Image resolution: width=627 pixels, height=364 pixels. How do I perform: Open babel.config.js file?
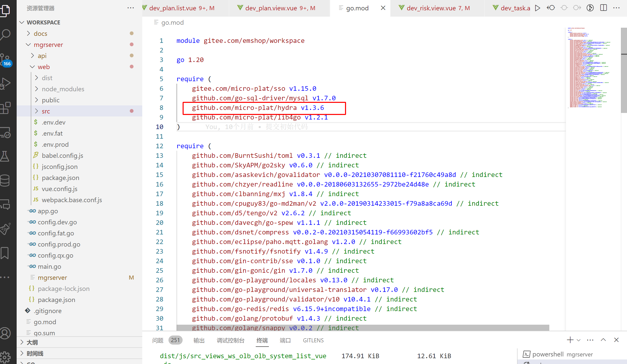62,156
